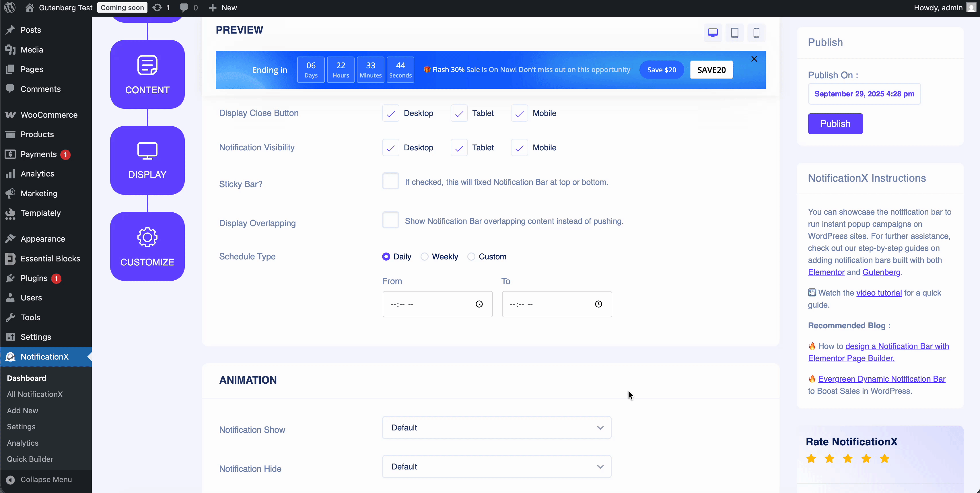Open WooCommerce in the sidebar menu
Viewport: 980px width, 493px height.
tap(49, 115)
